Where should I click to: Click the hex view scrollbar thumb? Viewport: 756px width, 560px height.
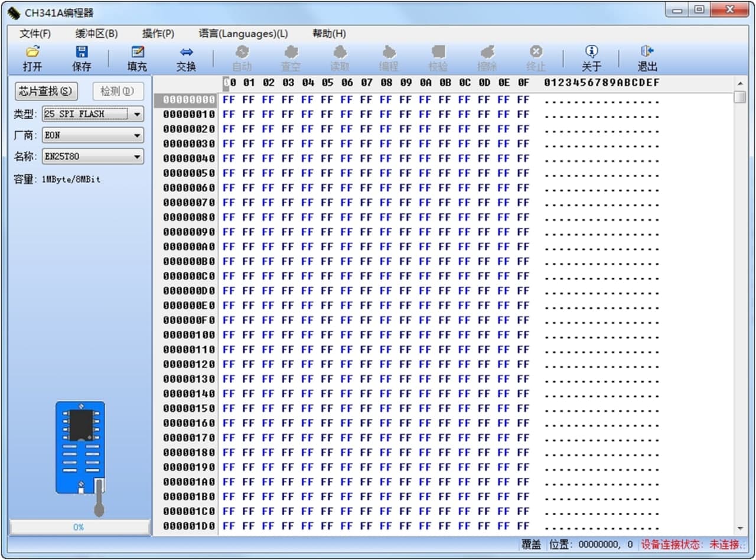pyautogui.click(x=740, y=97)
